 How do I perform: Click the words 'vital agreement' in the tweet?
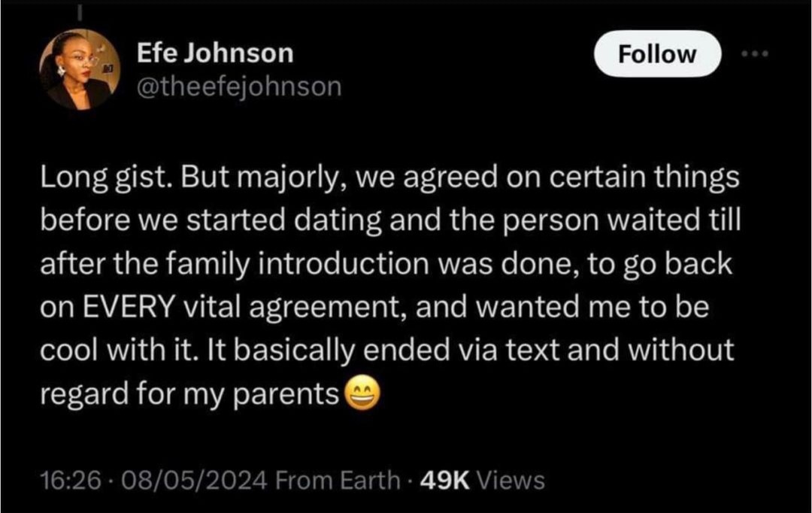point(298,309)
